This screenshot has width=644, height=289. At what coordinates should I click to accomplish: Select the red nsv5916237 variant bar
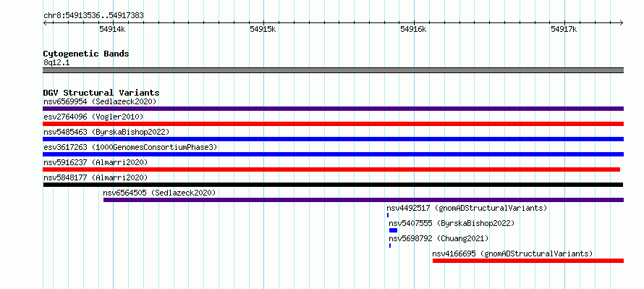(331, 169)
